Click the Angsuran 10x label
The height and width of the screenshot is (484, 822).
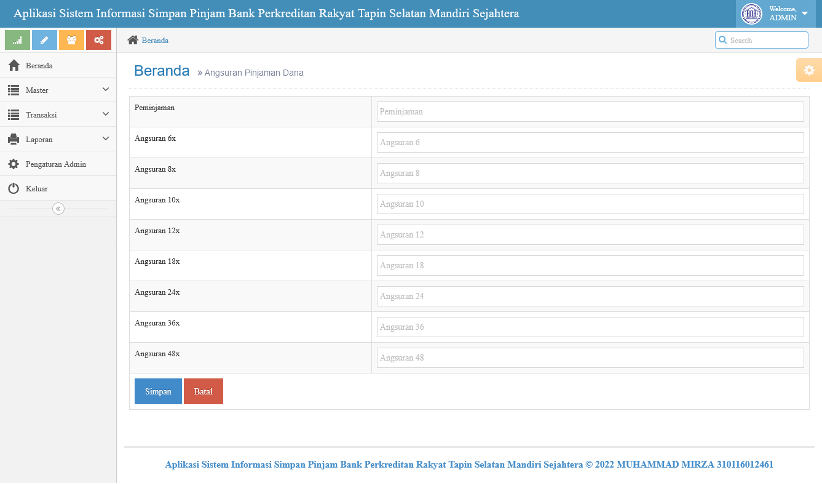point(157,200)
